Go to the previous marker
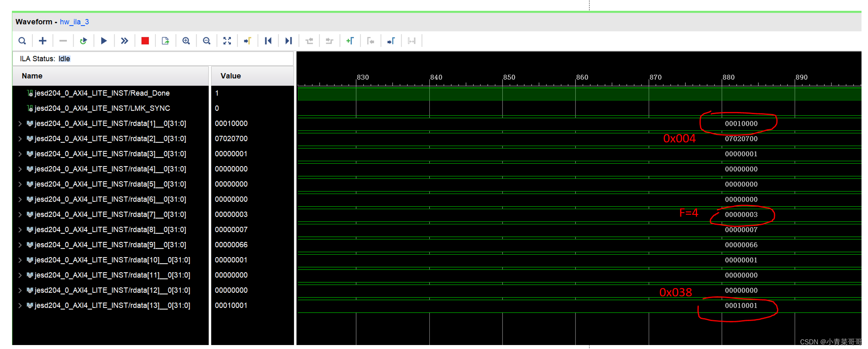This screenshot has height=349, width=868. tap(371, 41)
